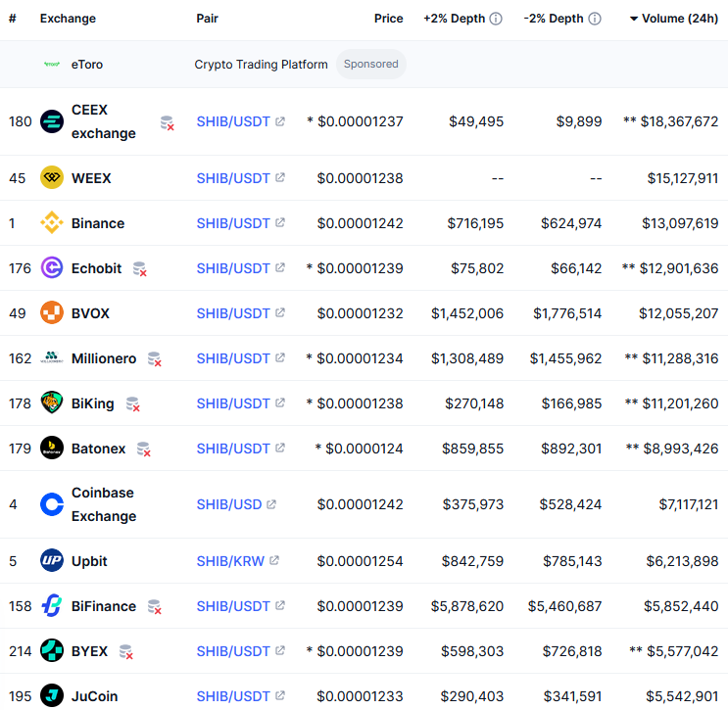Click BVOX +2% depth value $1,452,006
The image size is (728, 710).
(x=467, y=313)
